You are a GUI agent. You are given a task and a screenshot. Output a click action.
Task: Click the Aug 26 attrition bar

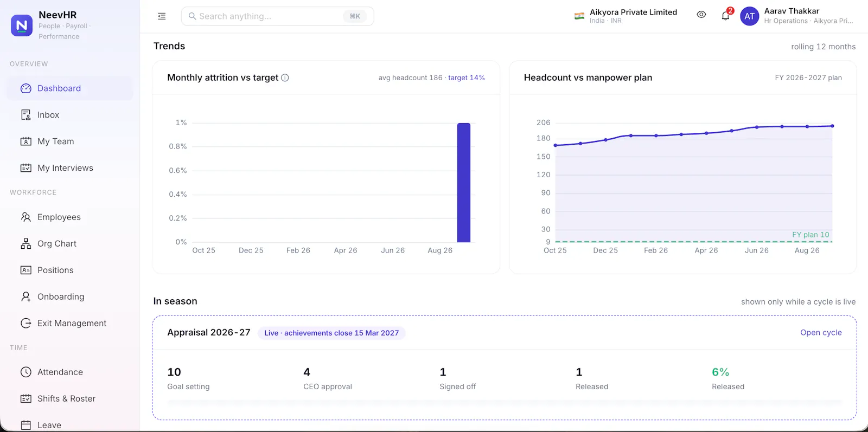pyautogui.click(x=464, y=183)
